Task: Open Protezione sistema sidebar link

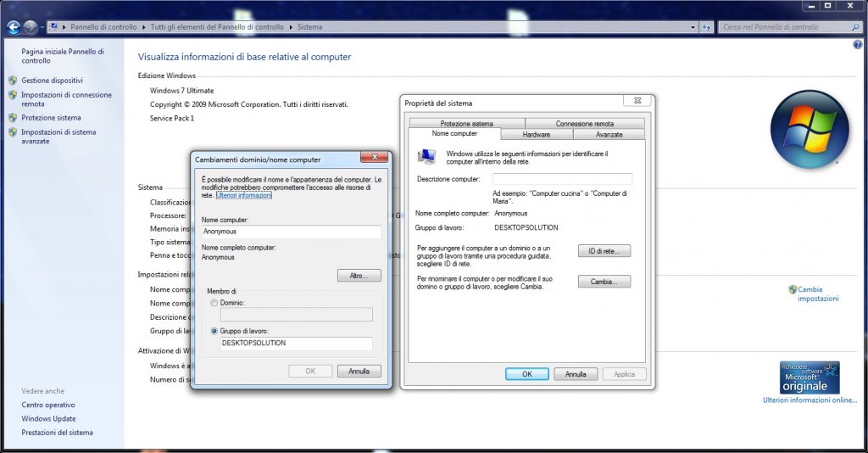Action: tap(51, 117)
